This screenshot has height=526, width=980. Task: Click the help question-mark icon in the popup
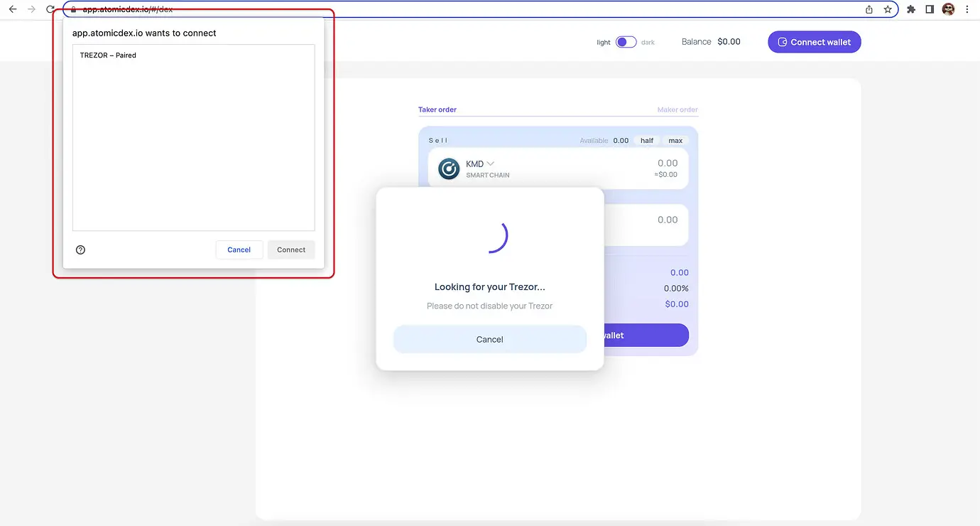(x=80, y=249)
